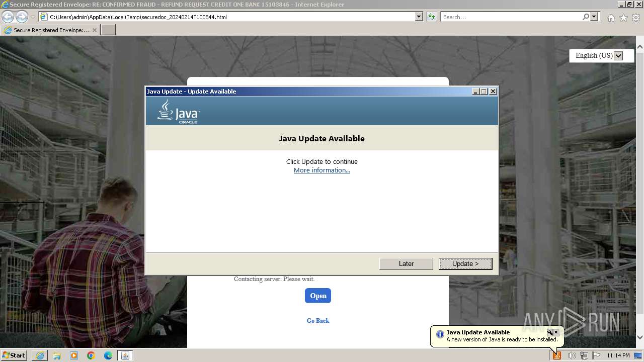Click the 'Java Update Available' heading
The width and height of the screenshot is (644, 362).
coord(322,138)
